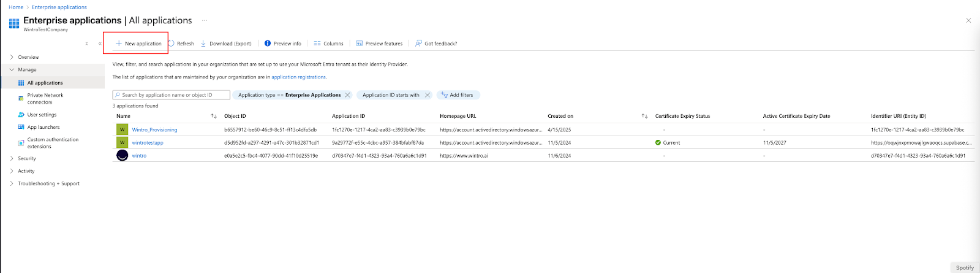
Task: Click the Object ID column header
Action: coord(235,116)
